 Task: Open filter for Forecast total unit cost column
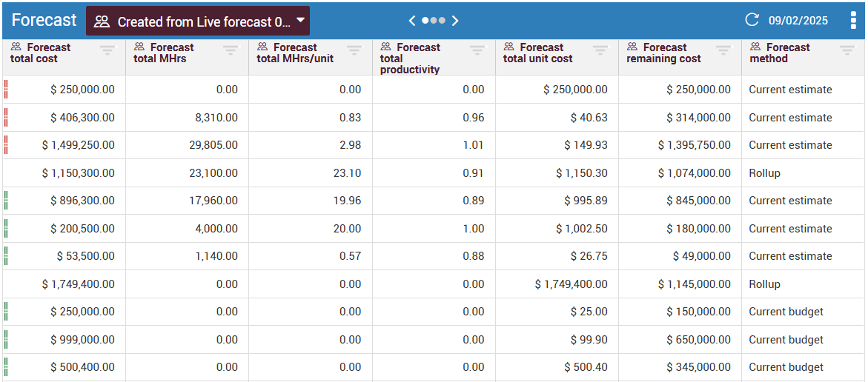point(600,50)
